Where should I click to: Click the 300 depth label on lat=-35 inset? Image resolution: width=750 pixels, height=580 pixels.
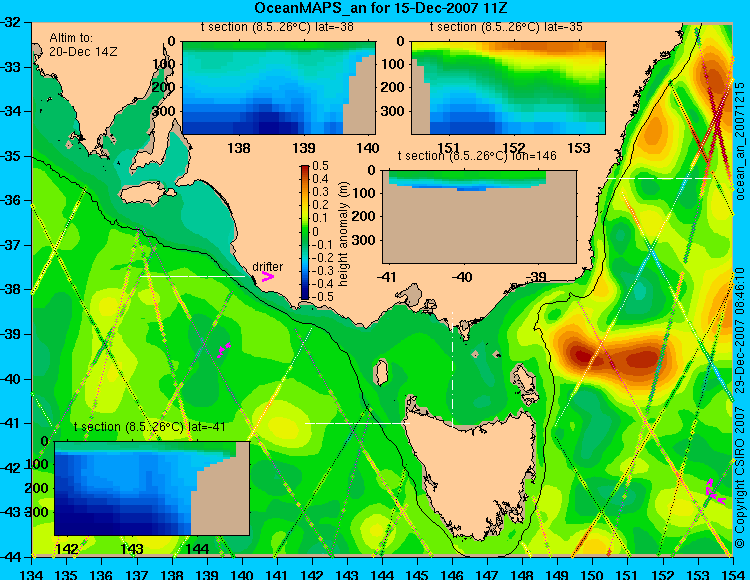click(x=394, y=111)
